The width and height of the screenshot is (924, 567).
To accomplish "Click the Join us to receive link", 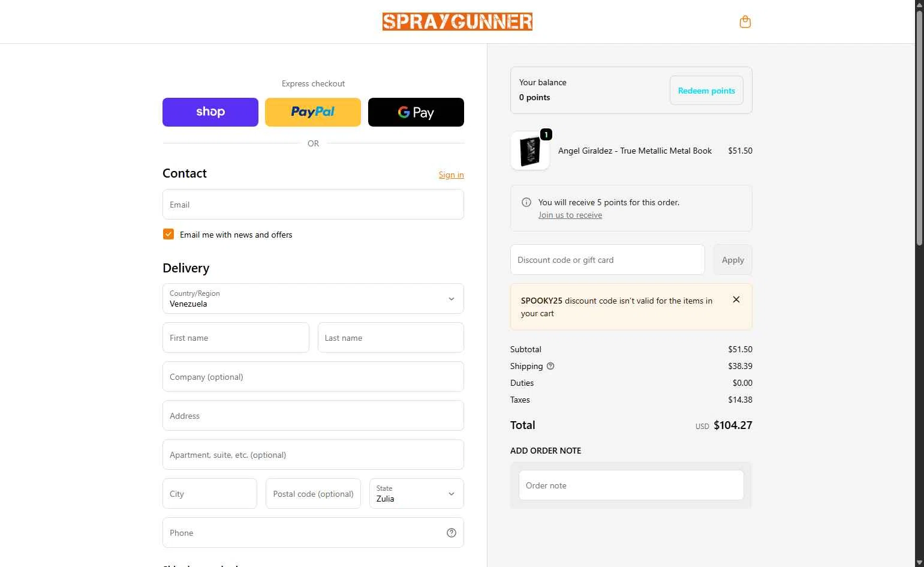I will point(570,215).
